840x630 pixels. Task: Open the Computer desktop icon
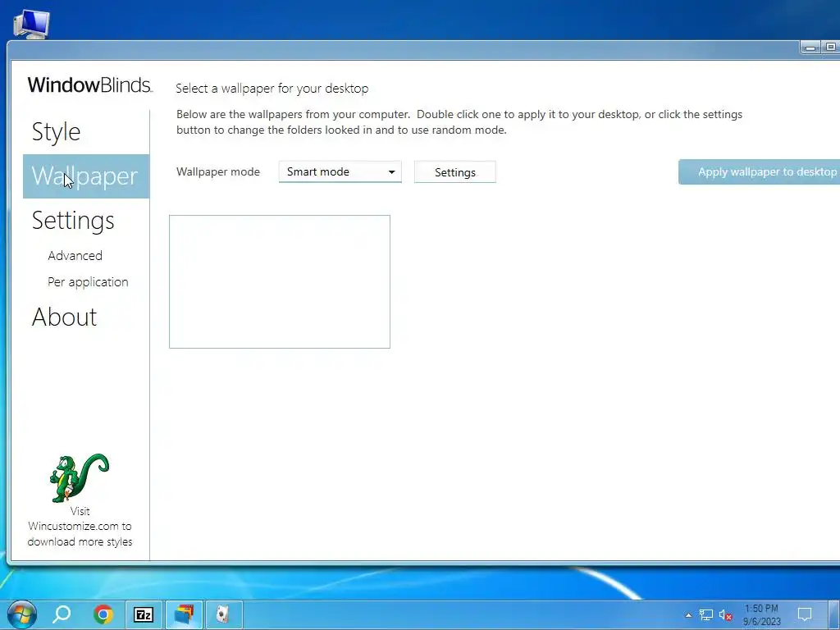32,24
